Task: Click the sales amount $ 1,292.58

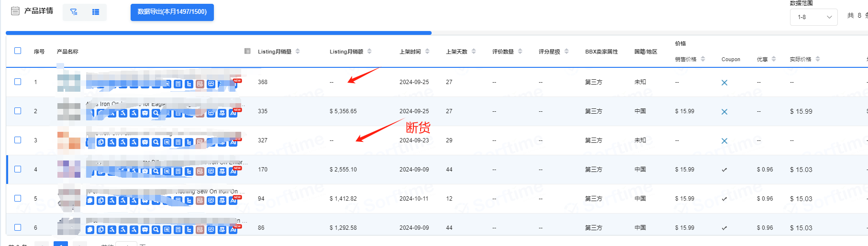Action: pos(343,228)
